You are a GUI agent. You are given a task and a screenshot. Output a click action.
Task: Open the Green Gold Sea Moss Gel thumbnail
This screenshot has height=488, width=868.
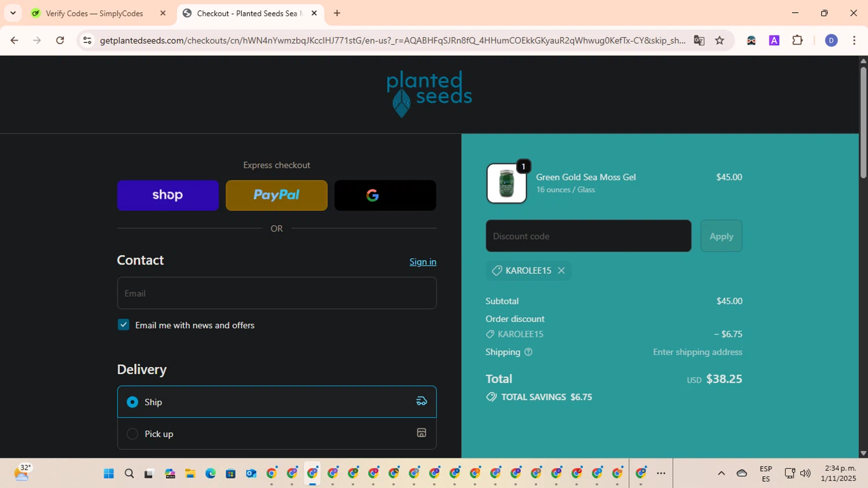pos(506,184)
